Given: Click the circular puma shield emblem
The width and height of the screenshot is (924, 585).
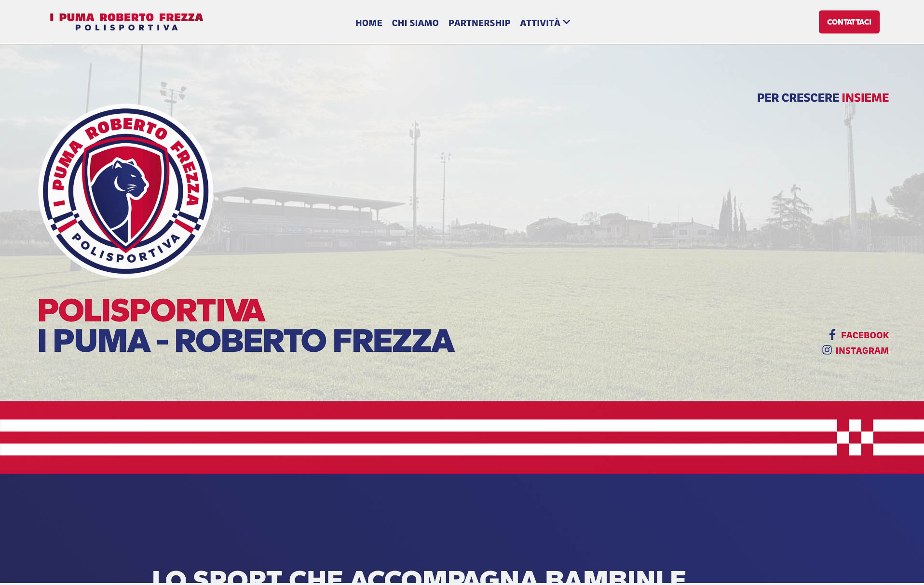Looking at the screenshot, I should pyautogui.click(x=126, y=191).
